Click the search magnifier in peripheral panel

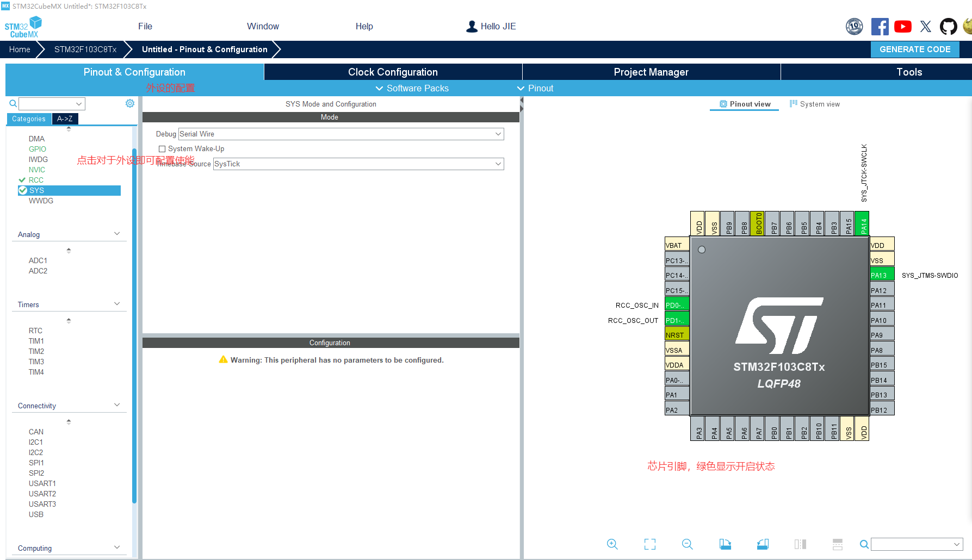(13, 103)
